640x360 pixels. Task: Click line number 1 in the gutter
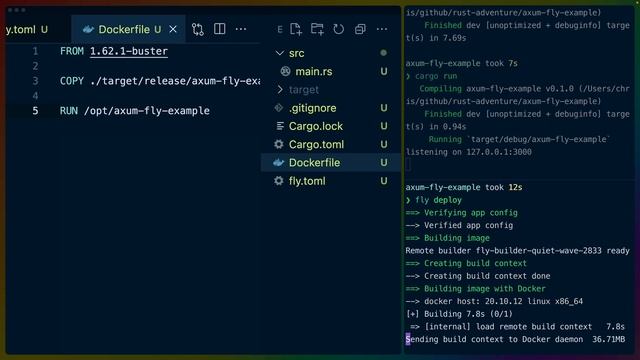tap(36, 51)
